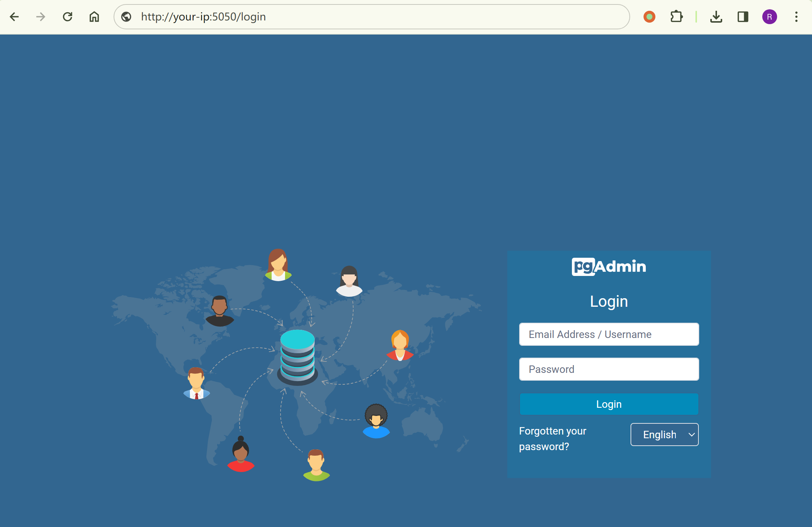812x527 pixels.
Task: Click the pgAdmin logo
Action: 609,267
